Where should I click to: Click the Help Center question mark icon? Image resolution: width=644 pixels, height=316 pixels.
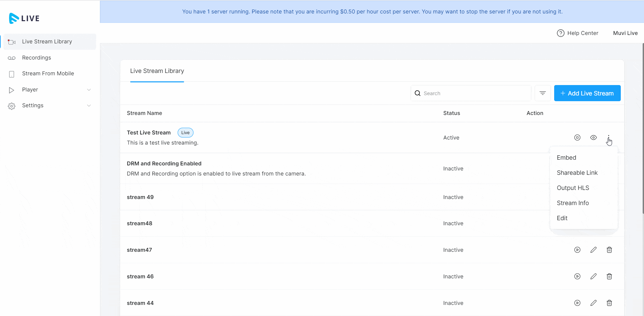(x=560, y=33)
